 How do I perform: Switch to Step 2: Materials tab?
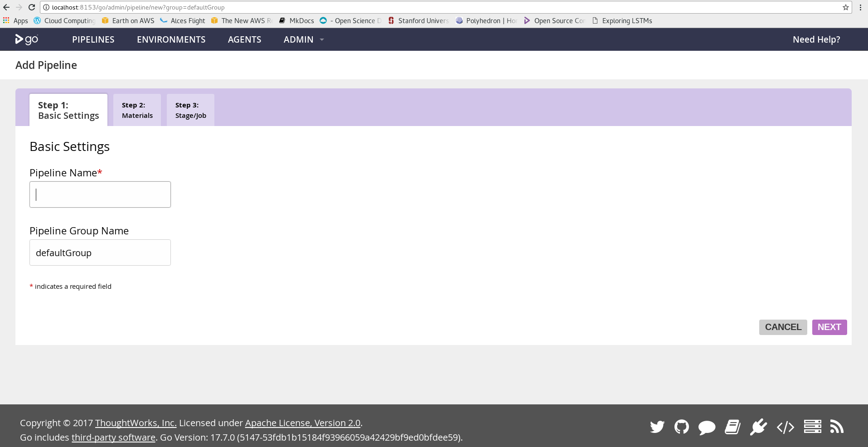pyautogui.click(x=137, y=110)
